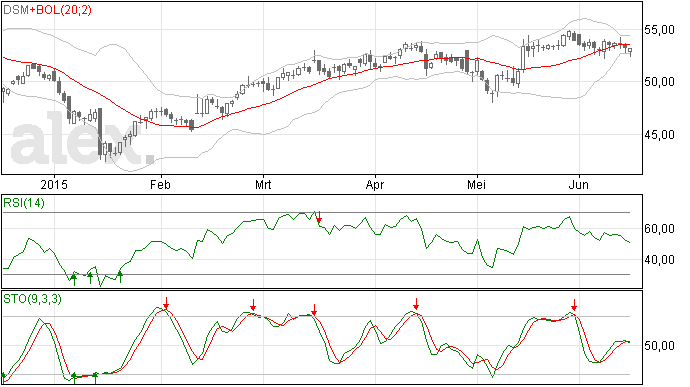Viewport: 690px width, 387px height.
Task: Select the 55,00 price axis value
Action: click(x=659, y=30)
